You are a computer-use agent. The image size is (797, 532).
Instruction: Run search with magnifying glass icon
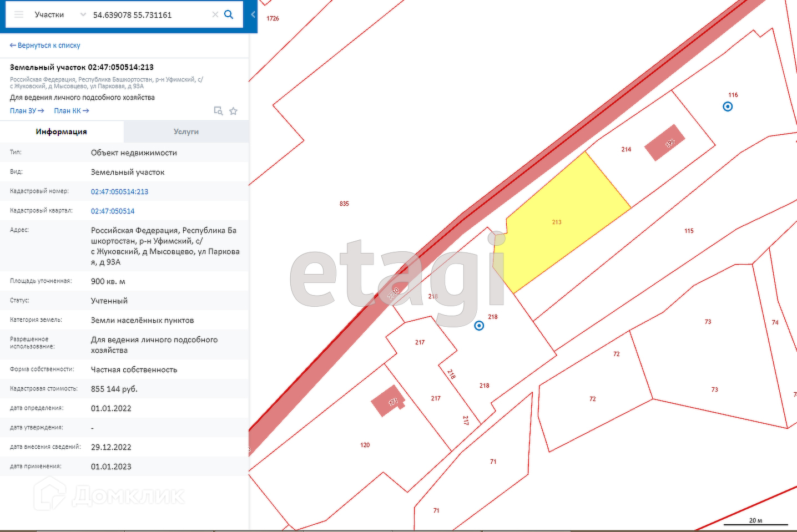[x=229, y=14]
